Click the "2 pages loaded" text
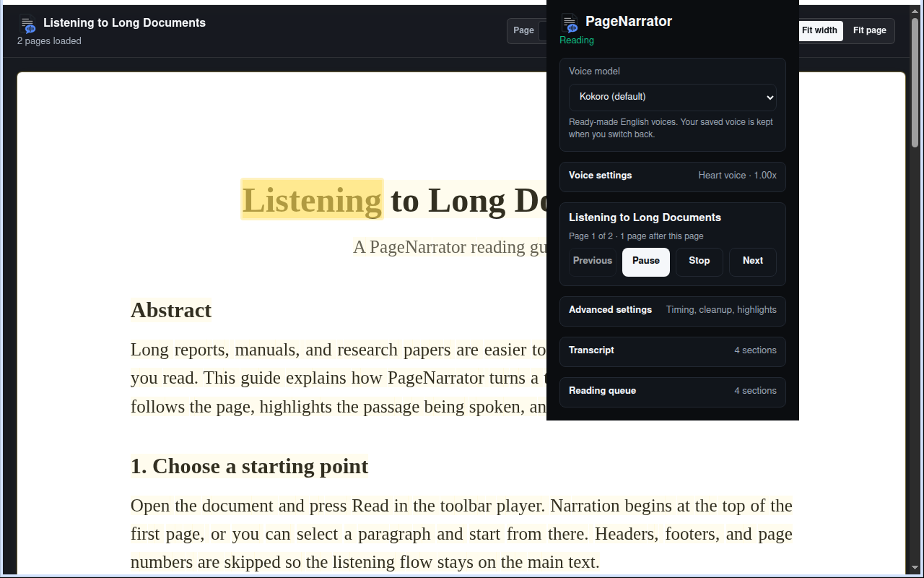This screenshot has height=578, width=924. click(49, 41)
